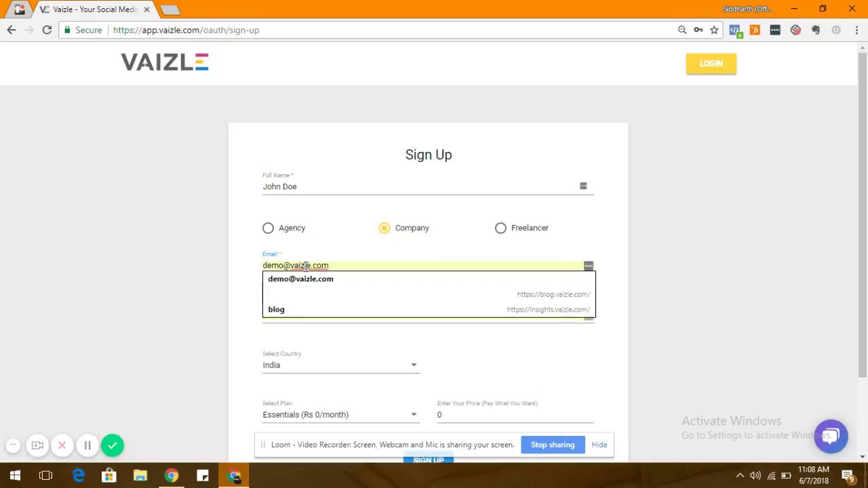Viewport: 868px width, 488px height.
Task: Open saved passwords key icon in address bar
Action: click(698, 30)
